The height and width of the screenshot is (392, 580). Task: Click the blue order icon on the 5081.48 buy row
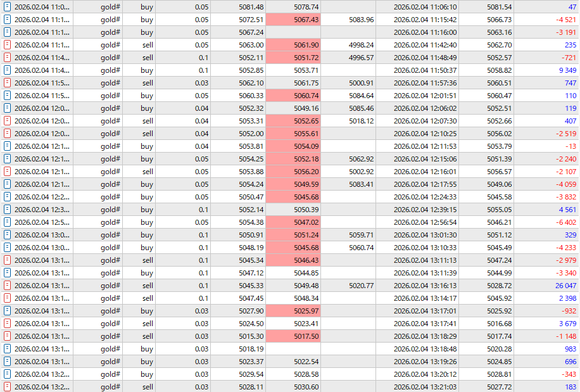[x=7, y=7]
